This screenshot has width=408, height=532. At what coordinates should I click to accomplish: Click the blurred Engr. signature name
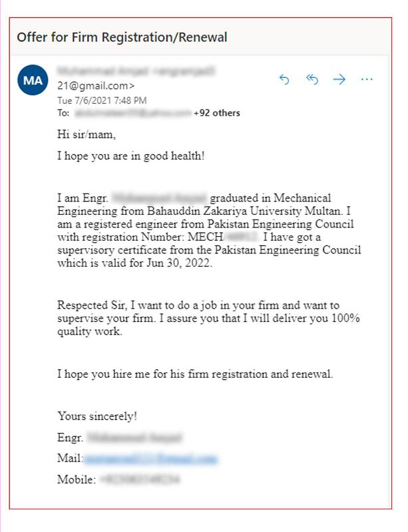[x=134, y=438]
